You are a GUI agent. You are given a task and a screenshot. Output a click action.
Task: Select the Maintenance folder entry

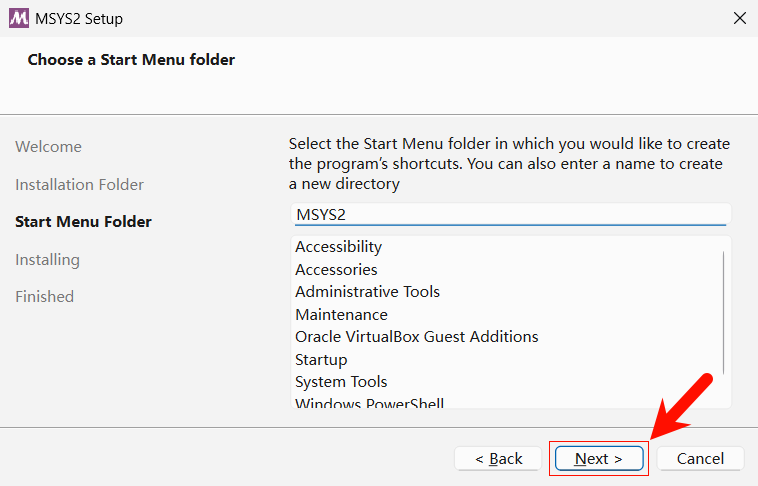pos(341,315)
